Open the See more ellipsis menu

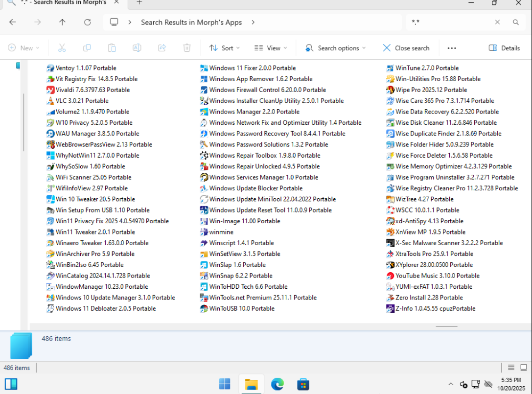tap(452, 48)
